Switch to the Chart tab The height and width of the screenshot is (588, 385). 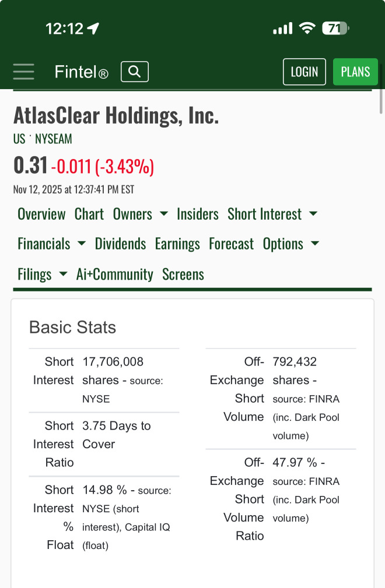[x=89, y=214]
